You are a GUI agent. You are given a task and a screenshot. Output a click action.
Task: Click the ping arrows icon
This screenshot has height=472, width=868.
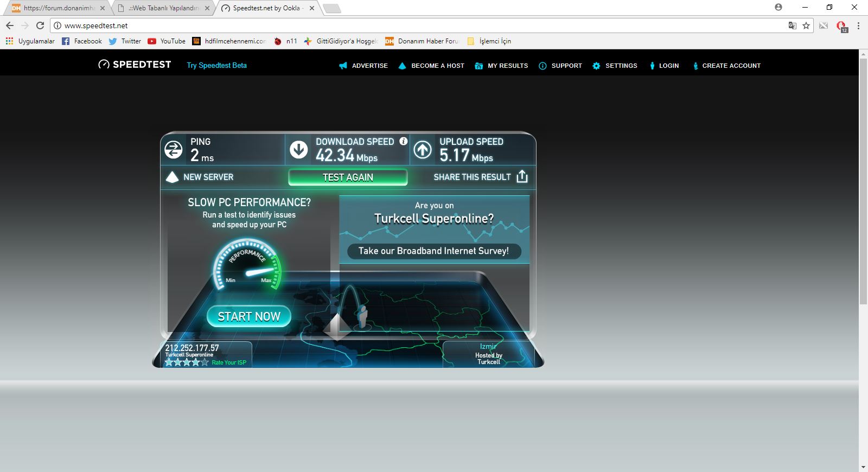pos(174,149)
